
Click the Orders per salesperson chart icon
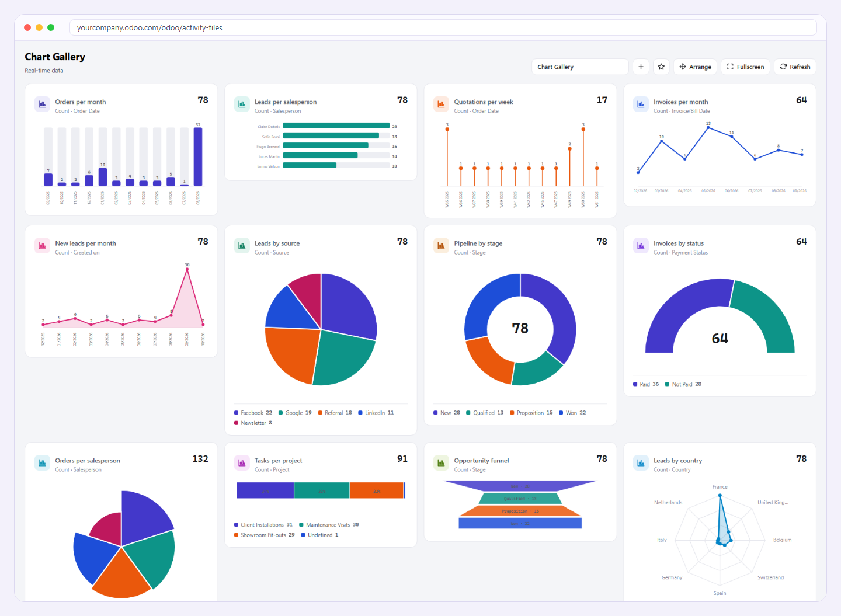coord(42,463)
